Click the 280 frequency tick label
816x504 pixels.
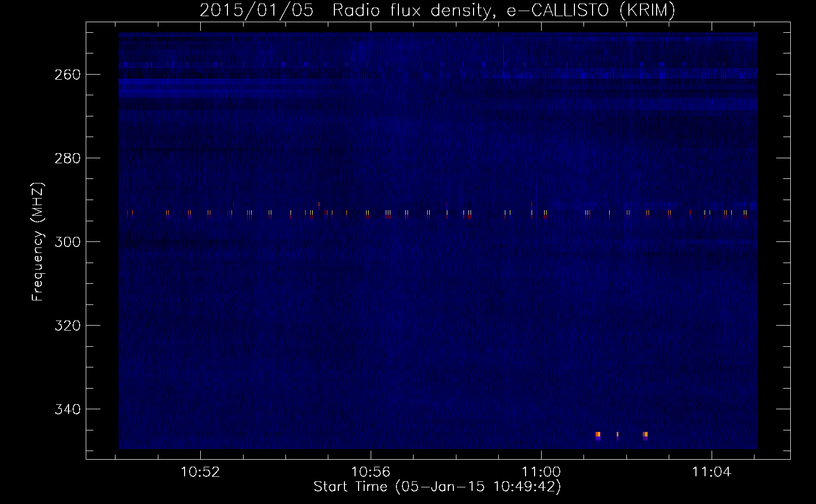(67, 158)
